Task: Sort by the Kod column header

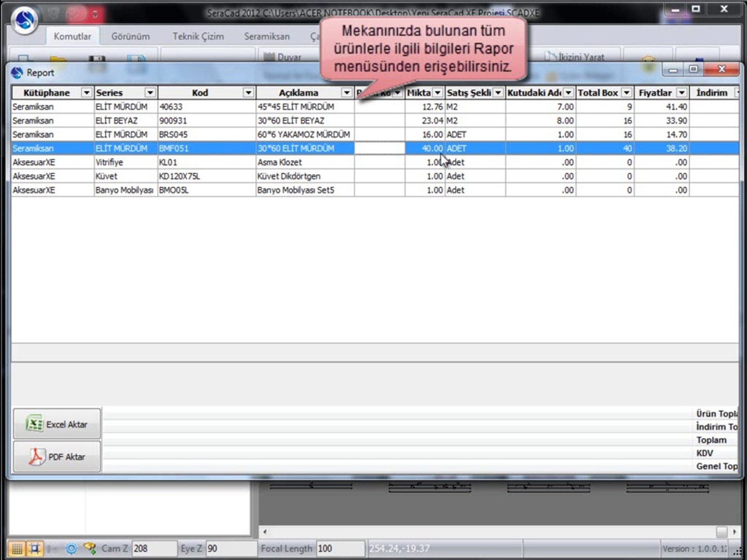Action: click(200, 92)
